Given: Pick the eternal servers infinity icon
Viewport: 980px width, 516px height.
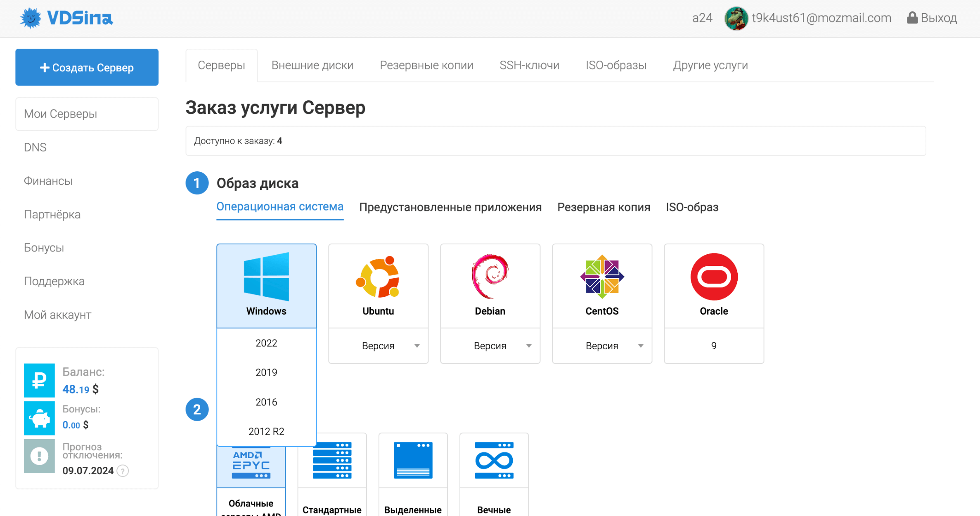Looking at the screenshot, I should tap(494, 460).
